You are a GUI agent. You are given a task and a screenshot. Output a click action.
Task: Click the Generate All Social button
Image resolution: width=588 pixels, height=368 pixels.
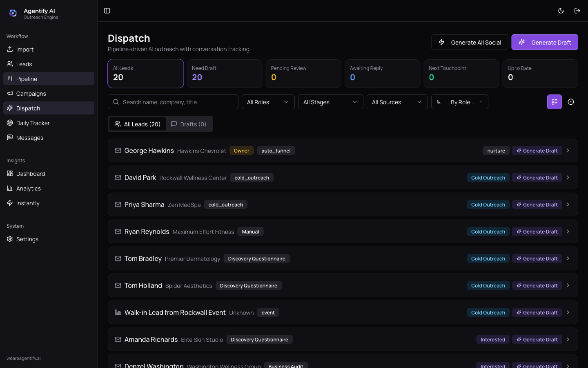[x=469, y=42]
